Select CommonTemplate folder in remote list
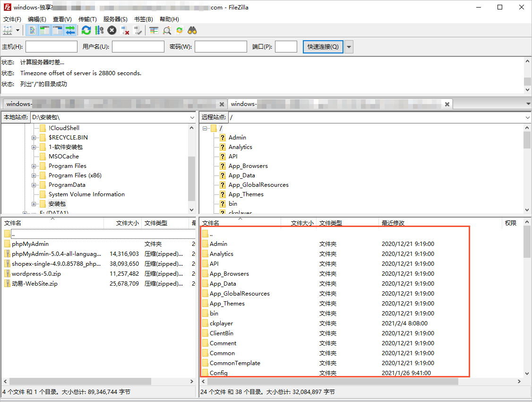This screenshot has width=532, height=402. pos(235,363)
